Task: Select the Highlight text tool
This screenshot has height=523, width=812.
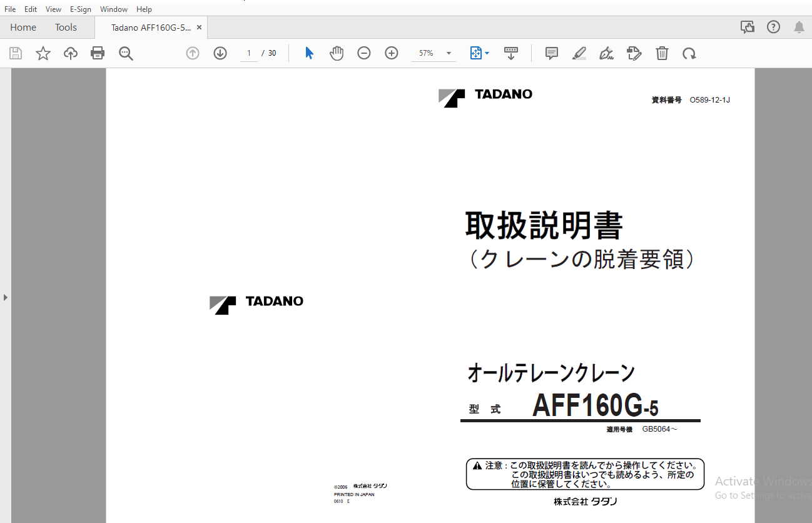Action: pos(579,53)
